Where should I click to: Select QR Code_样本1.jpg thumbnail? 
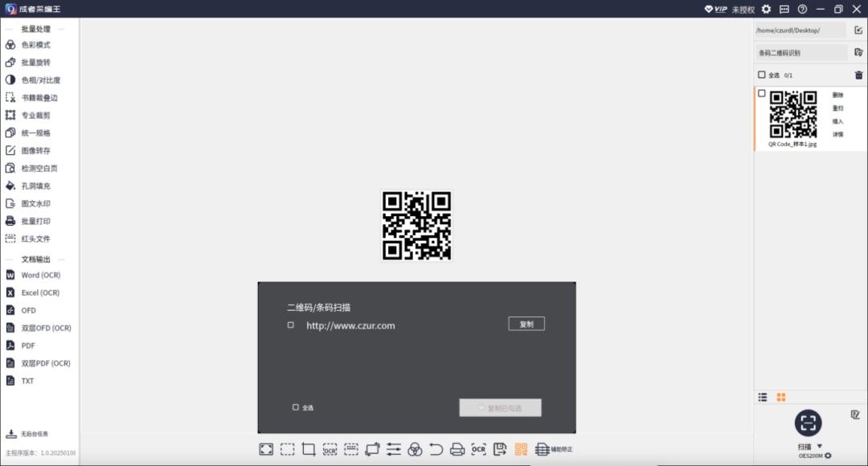pyautogui.click(x=792, y=115)
